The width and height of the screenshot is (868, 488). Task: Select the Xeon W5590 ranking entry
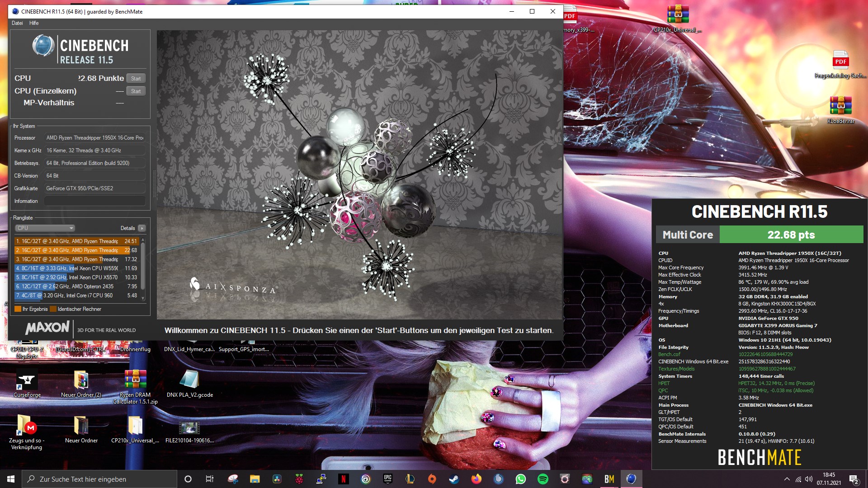click(77, 268)
